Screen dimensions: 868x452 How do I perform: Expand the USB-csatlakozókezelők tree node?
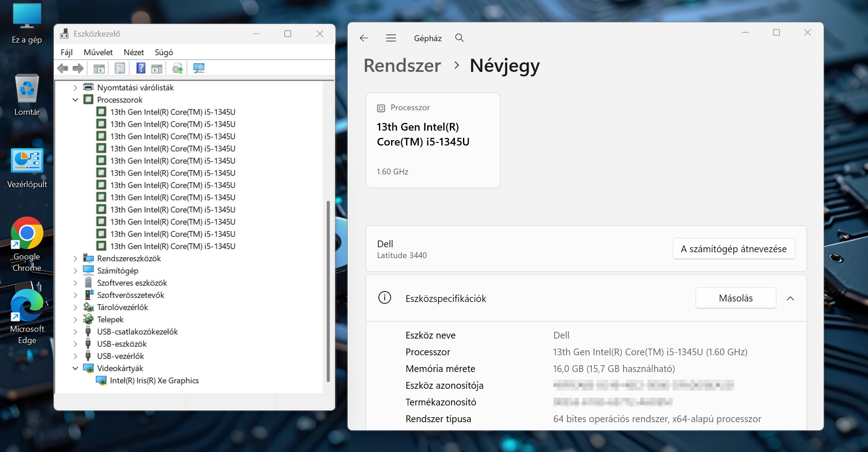click(75, 332)
